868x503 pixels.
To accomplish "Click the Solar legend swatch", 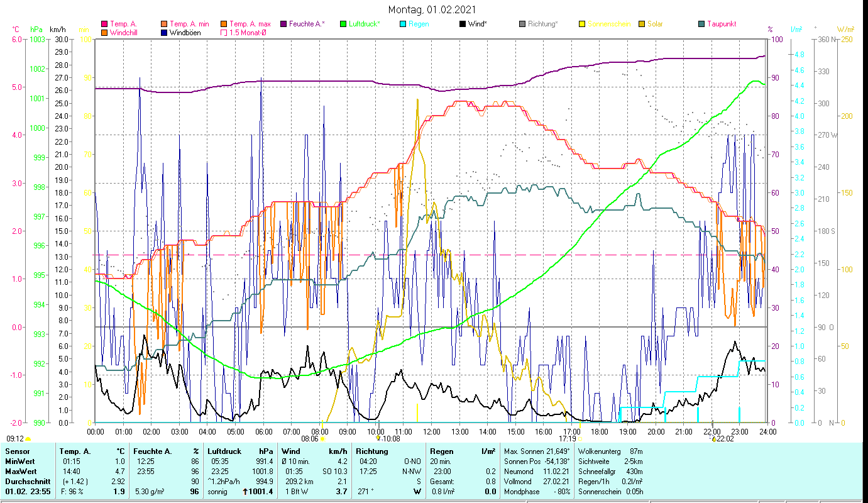I will (x=641, y=24).
